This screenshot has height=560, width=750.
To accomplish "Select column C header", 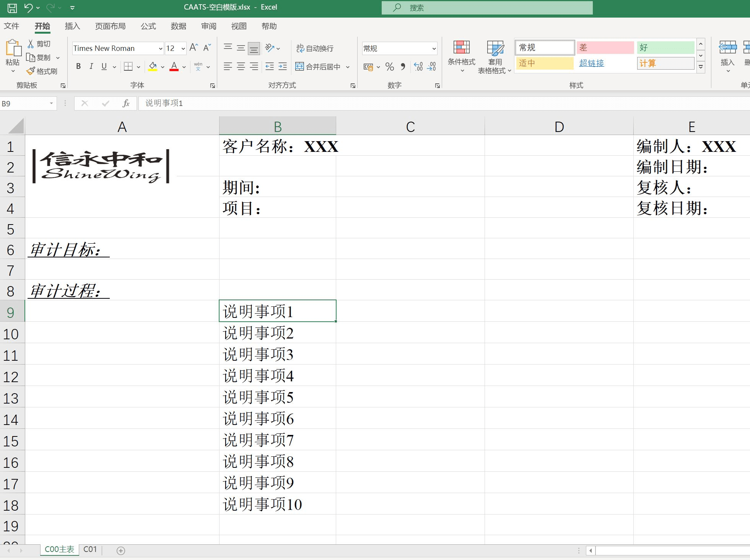I will pyautogui.click(x=410, y=126).
